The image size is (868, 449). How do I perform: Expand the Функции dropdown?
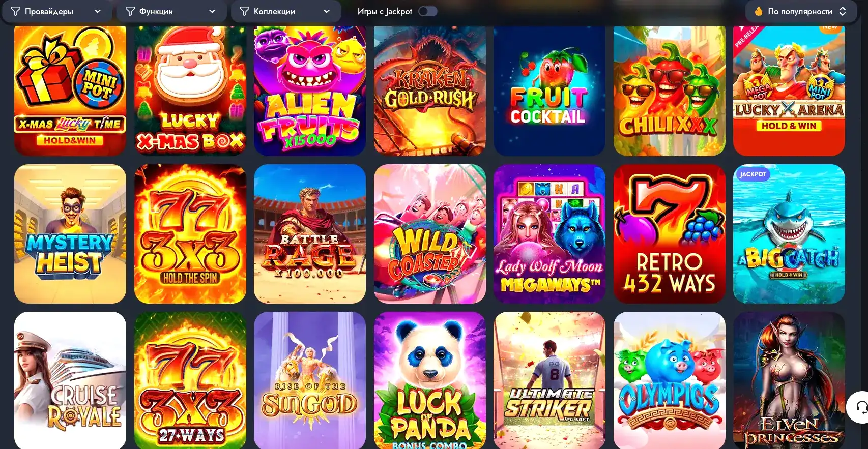point(171,11)
